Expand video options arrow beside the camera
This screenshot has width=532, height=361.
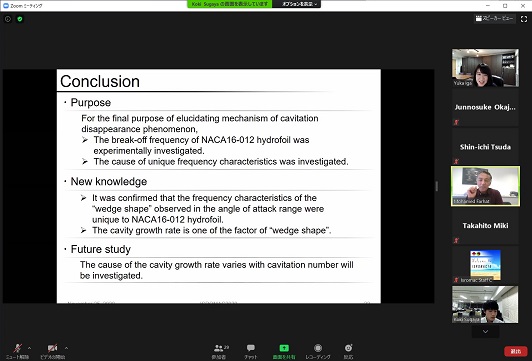[66, 348]
